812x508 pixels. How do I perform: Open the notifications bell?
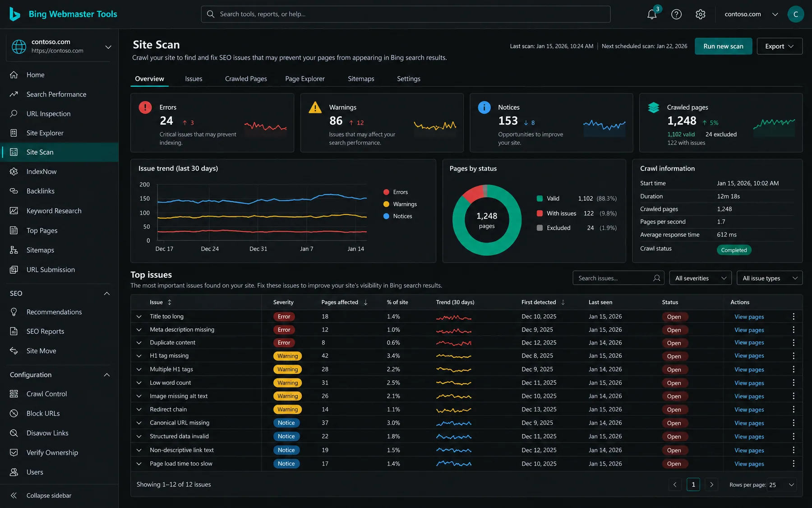652,14
